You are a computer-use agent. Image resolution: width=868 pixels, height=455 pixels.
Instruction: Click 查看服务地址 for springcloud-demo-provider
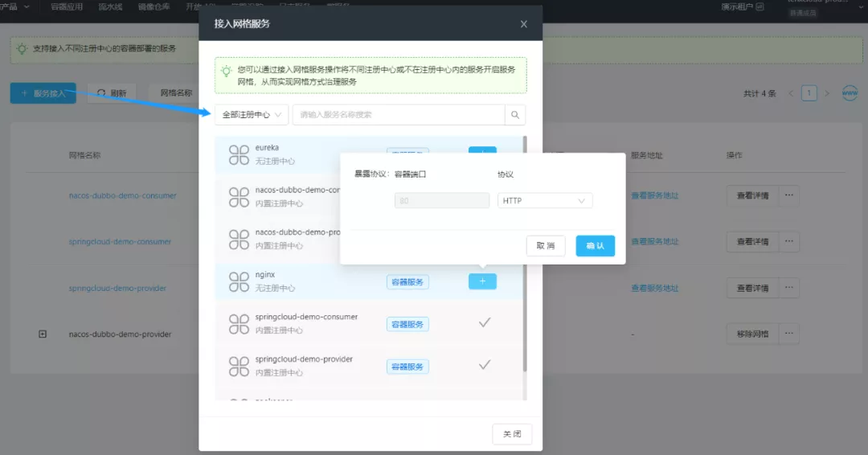655,288
